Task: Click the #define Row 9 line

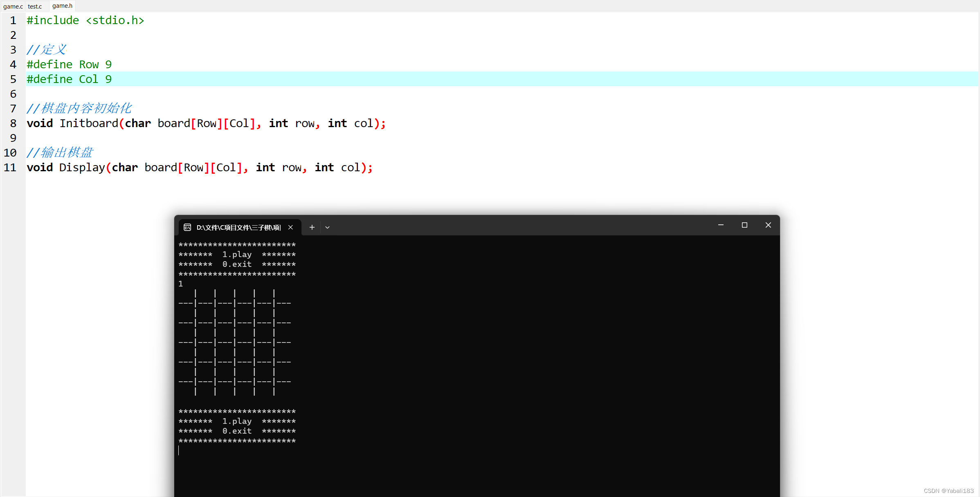Action: [69, 64]
